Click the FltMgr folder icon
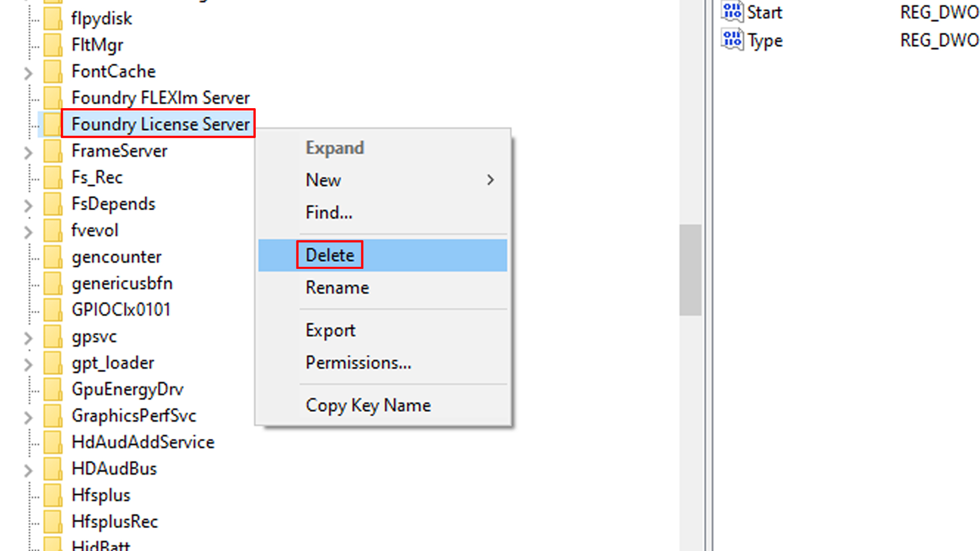Viewport: 980px width, 551px height. (x=53, y=45)
